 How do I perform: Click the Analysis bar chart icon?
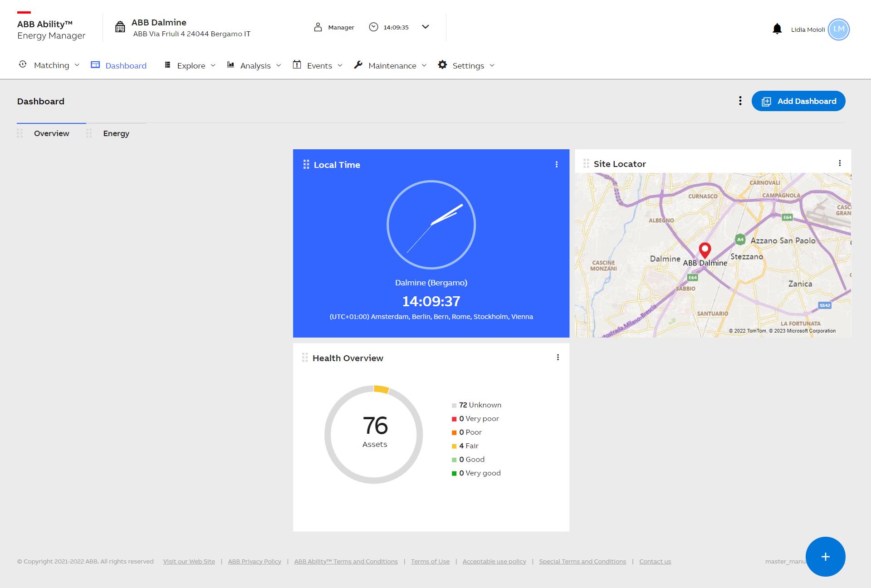(x=230, y=64)
